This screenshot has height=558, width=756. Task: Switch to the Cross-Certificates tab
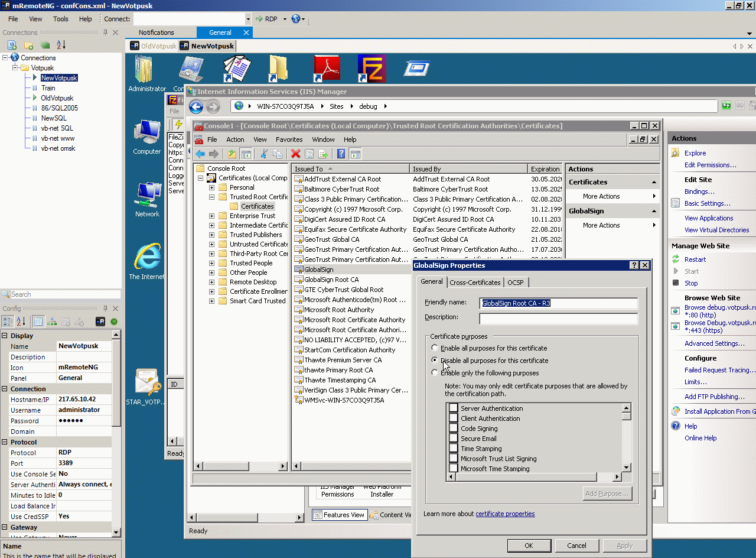pos(475,283)
